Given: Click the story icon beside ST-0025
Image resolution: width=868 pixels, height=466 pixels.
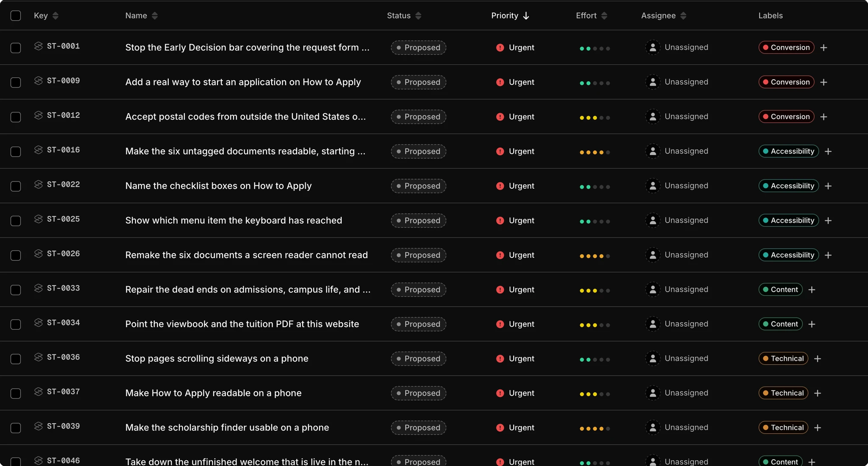Looking at the screenshot, I should click(39, 219).
